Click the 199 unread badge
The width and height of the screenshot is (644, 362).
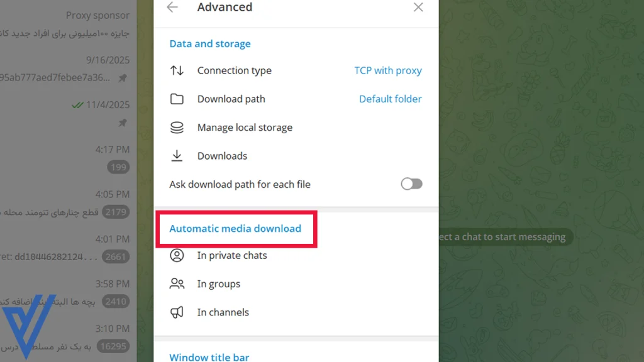click(x=118, y=167)
